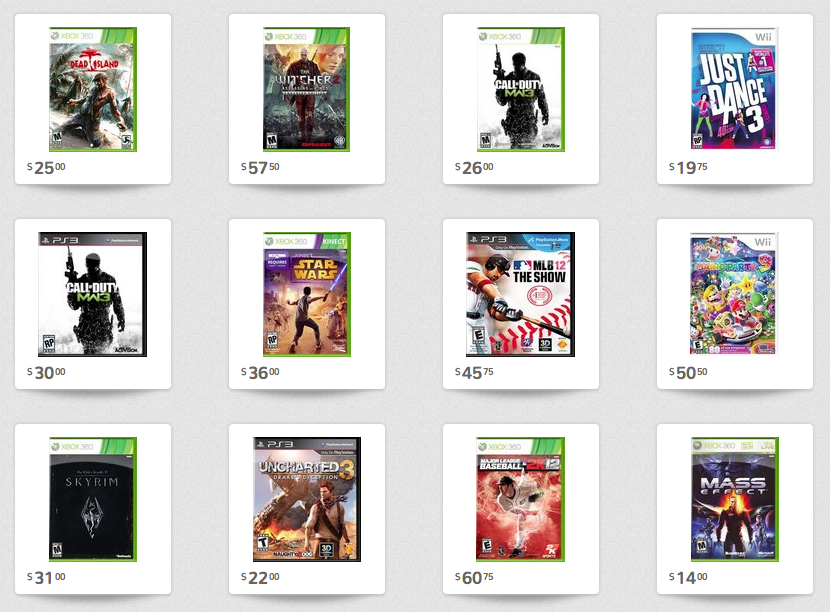Click the Xbox 360 Call of Duty MW3 cover
Image resolution: width=830 pixels, height=612 pixels.
tap(521, 89)
